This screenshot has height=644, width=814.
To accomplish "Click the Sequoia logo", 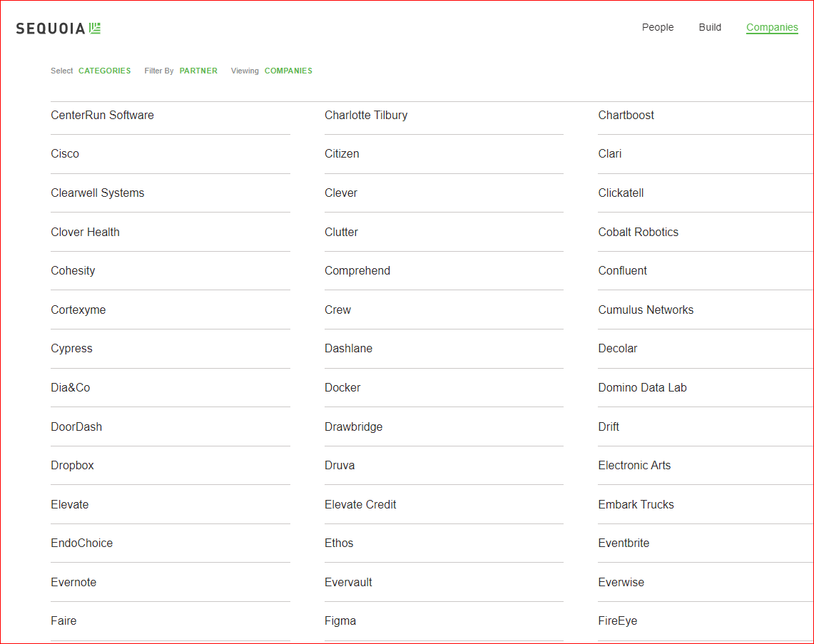I will pyautogui.click(x=58, y=29).
